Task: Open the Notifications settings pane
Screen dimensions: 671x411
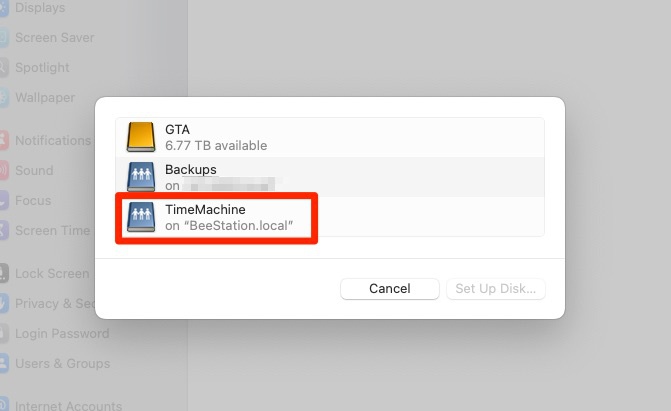Action: click(52, 141)
